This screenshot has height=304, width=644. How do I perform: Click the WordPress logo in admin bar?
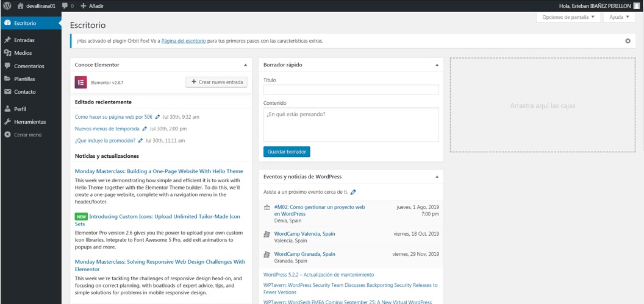point(7,5)
